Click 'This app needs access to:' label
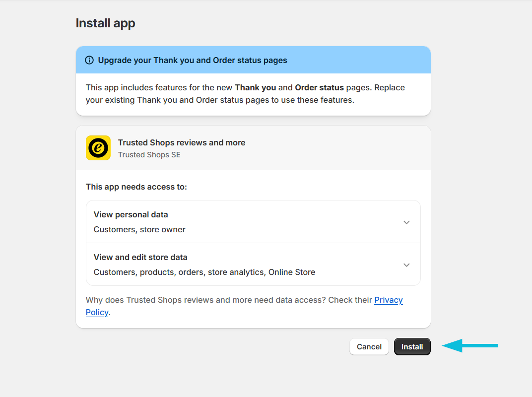This screenshot has height=397, width=532. pos(136,187)
